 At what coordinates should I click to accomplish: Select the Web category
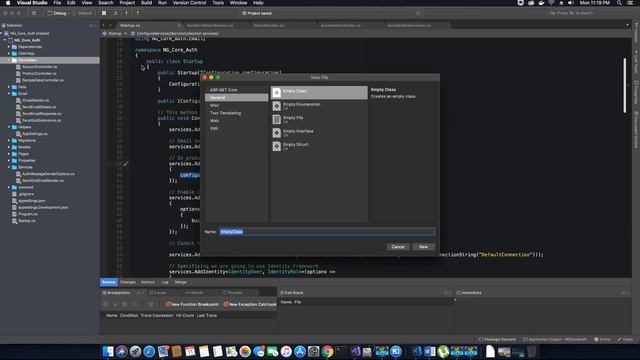pos(236,121)
